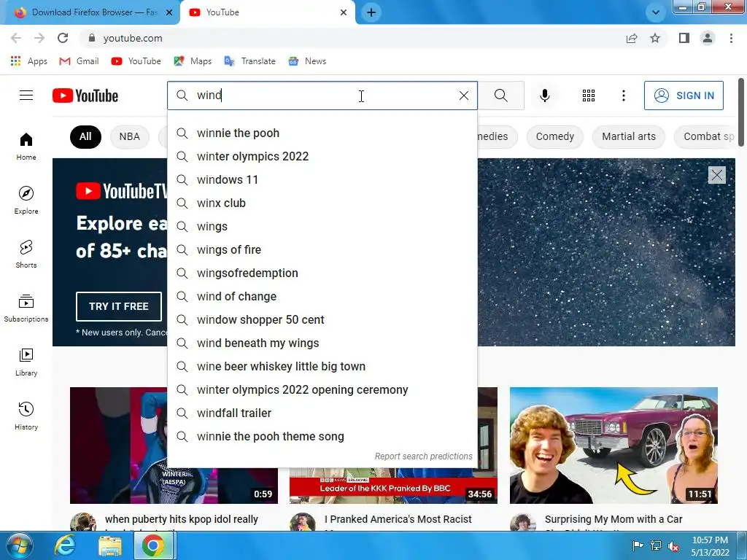Click the SIGN IN button

tap(684, 96)
